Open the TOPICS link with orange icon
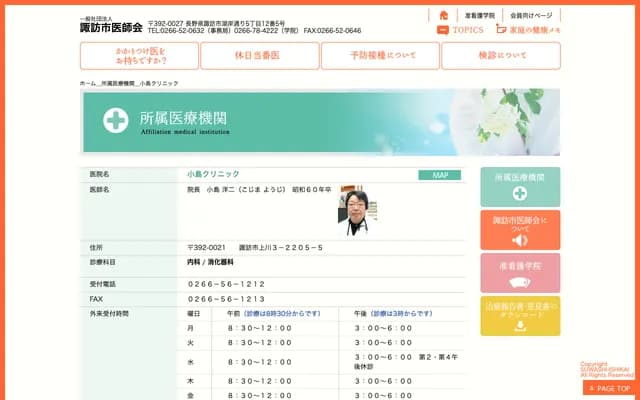Image resolution: width=640 pixels, height=400 pixels. (x=460, y=30)
